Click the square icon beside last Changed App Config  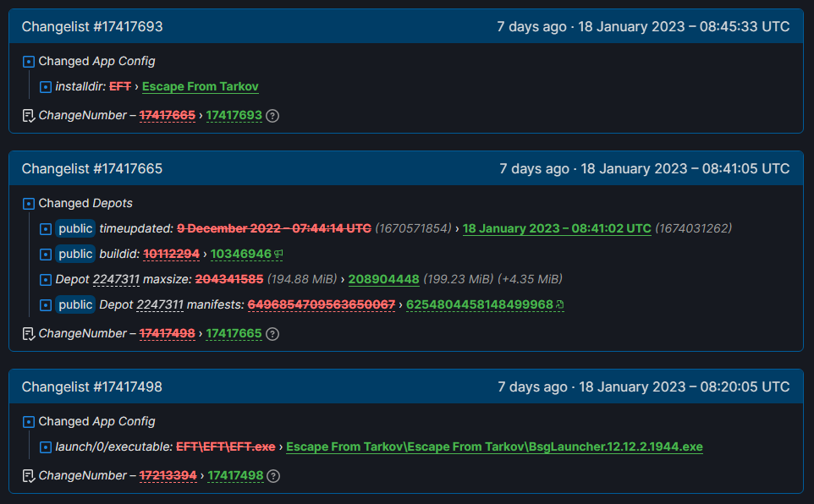(x=29, y=422)
